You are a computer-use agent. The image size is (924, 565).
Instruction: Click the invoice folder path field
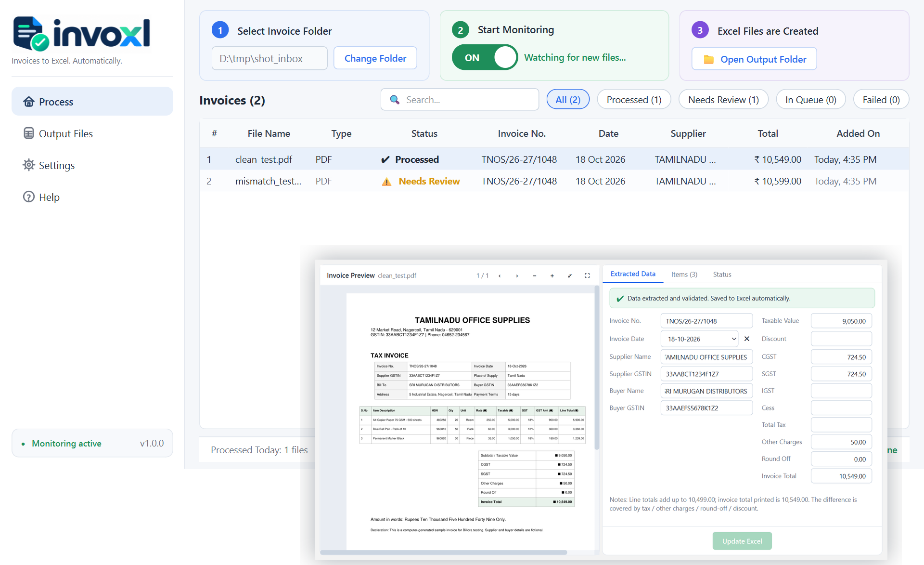(269, 58)
